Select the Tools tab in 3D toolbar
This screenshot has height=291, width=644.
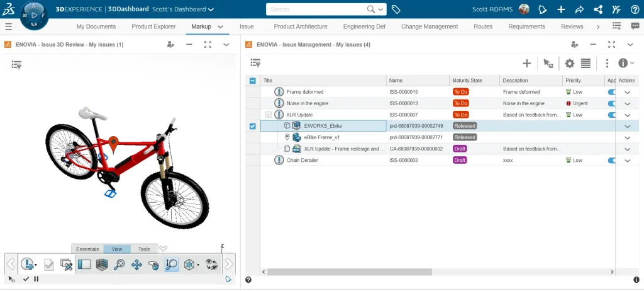144,249
